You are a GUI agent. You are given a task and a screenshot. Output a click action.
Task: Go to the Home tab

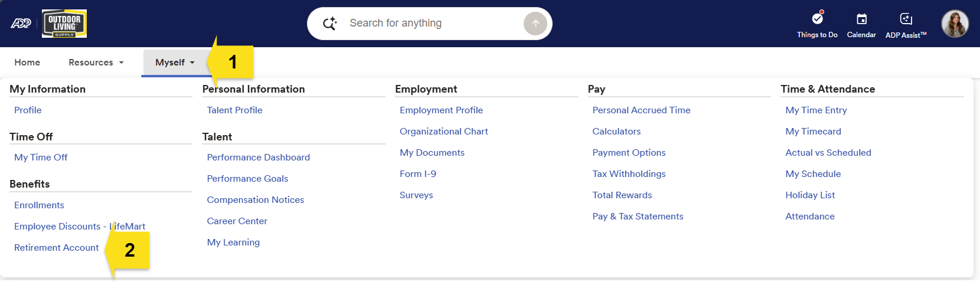tap(27, 63)
